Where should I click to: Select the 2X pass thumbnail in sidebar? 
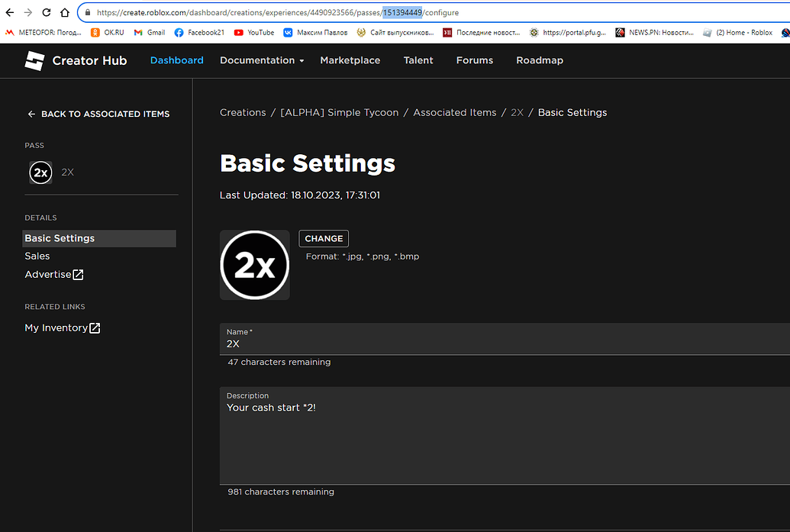(x=40, y=172)
